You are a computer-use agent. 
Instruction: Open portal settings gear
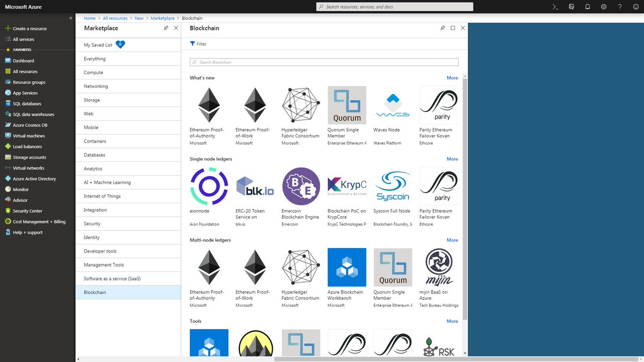point(604,7)
